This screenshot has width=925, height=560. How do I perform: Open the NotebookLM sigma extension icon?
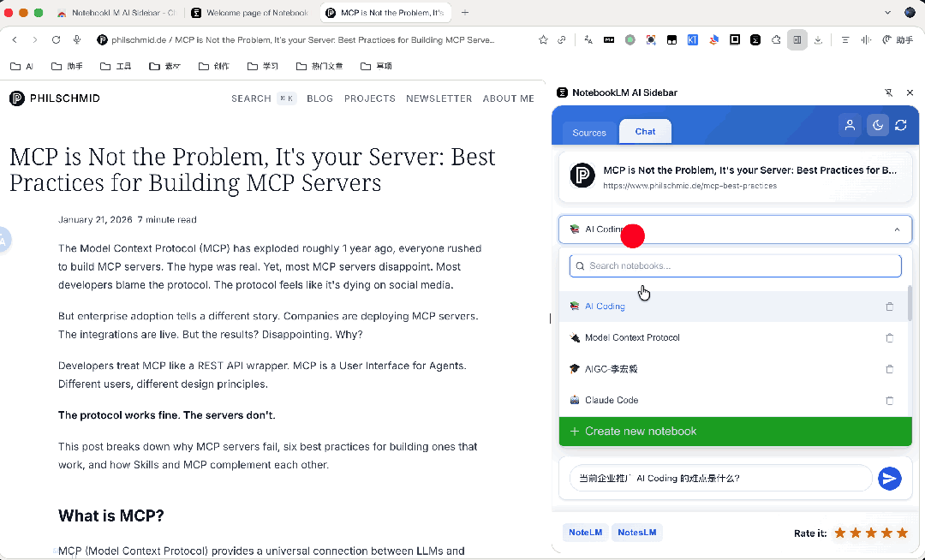[x=755, y=40]
